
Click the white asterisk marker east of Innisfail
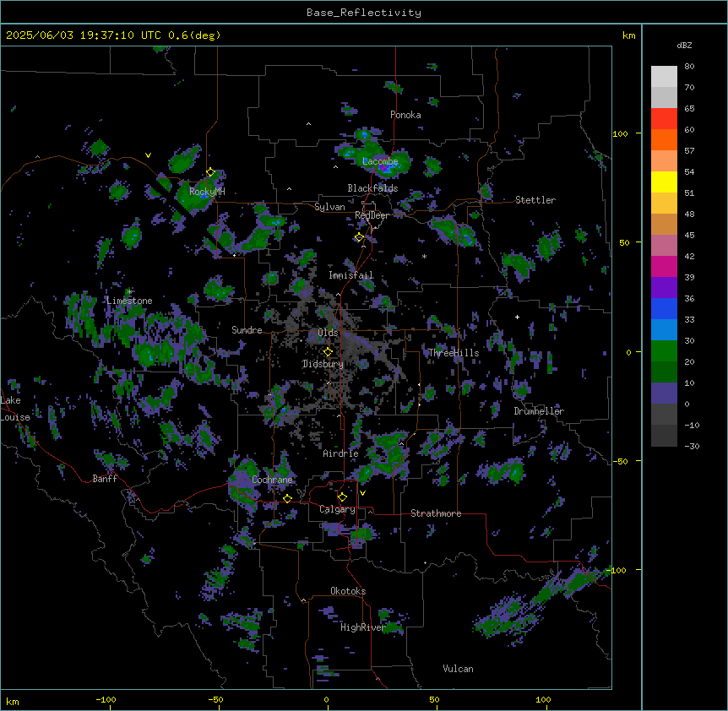click(424, 256)
